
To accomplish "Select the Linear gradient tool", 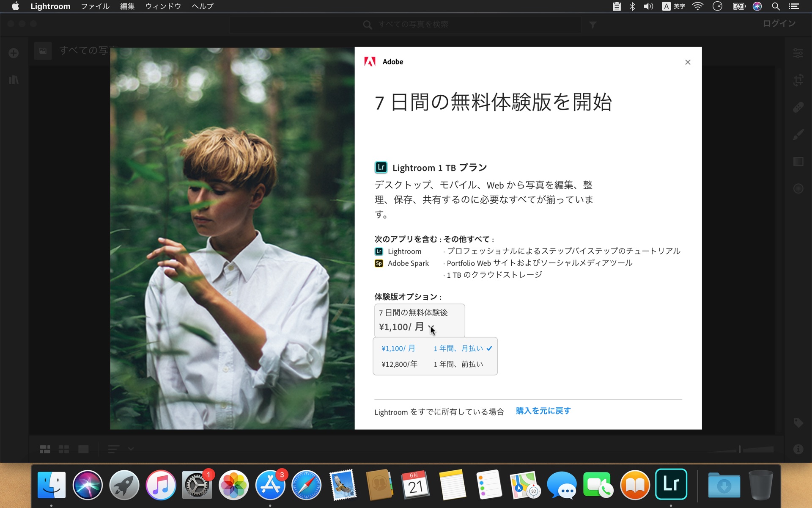I will click(798, 162).
